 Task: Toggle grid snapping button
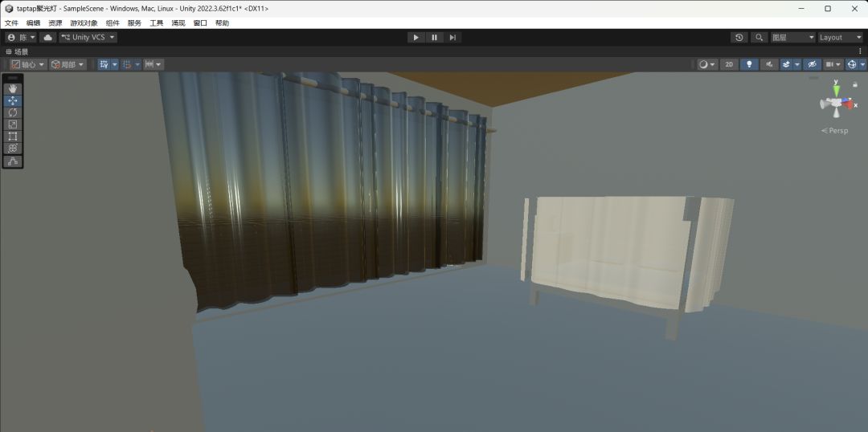(104, 65)
